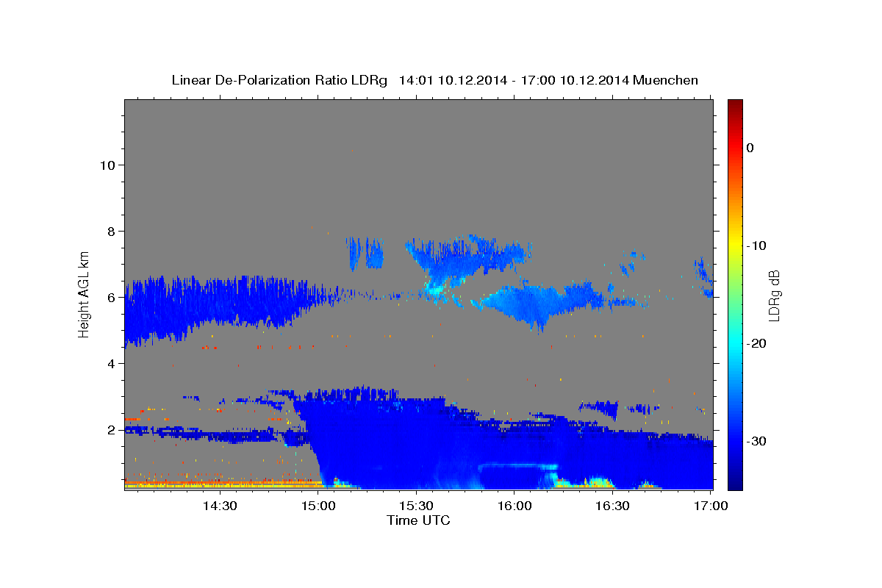Image resolution: width=882 pixels, height=588 pixels.
Task: Click the plot title 'Linear De-Polarization Ratio LDRg'
Action: pos(279,80)
